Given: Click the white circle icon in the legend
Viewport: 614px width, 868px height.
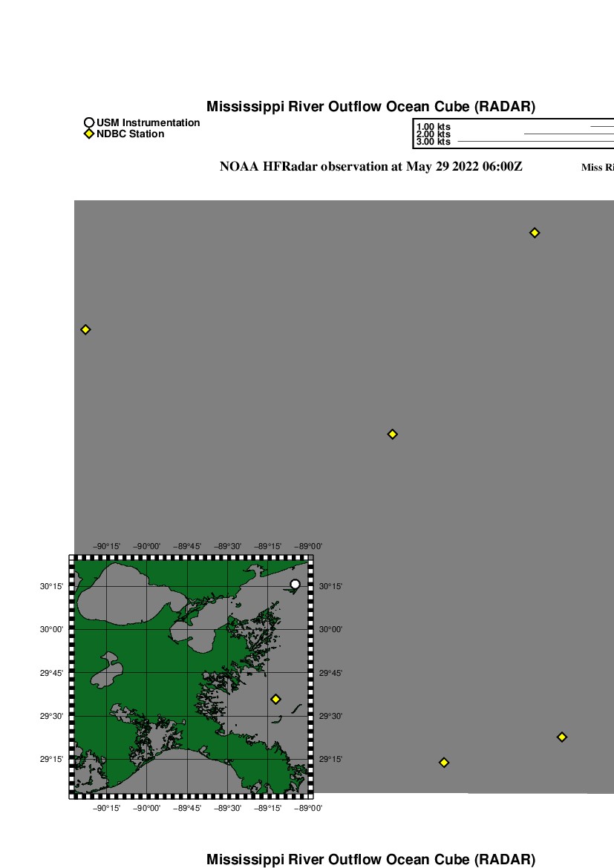Looking at the screenshot, I should pos(89,122).
